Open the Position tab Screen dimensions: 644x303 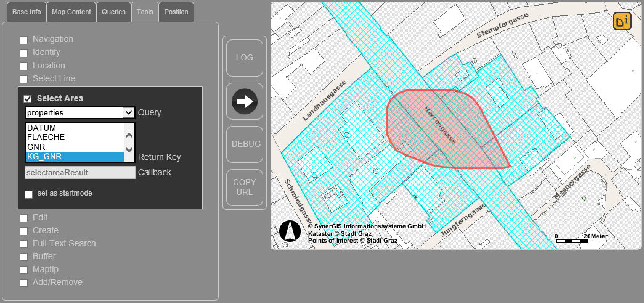coord(176,12)
